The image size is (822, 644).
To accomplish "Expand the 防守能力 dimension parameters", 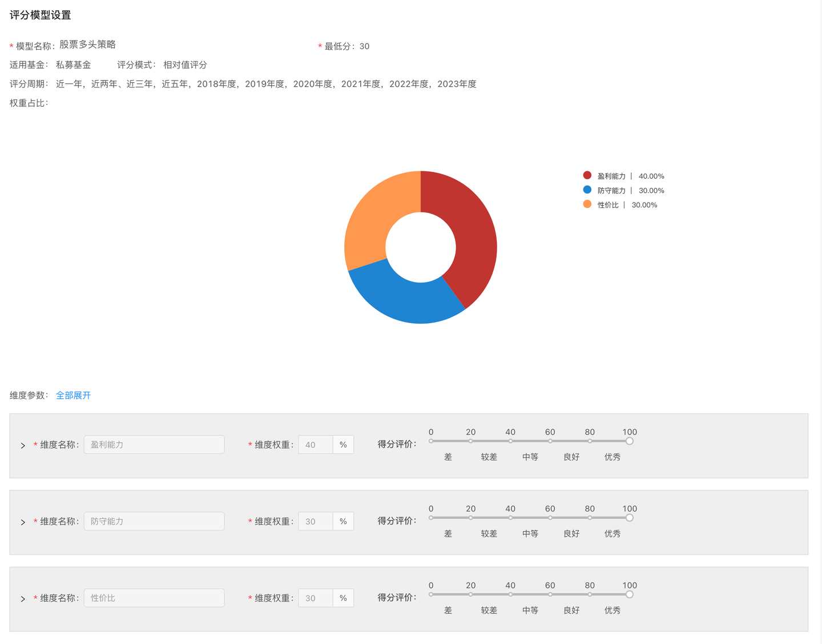I will 23,522.
